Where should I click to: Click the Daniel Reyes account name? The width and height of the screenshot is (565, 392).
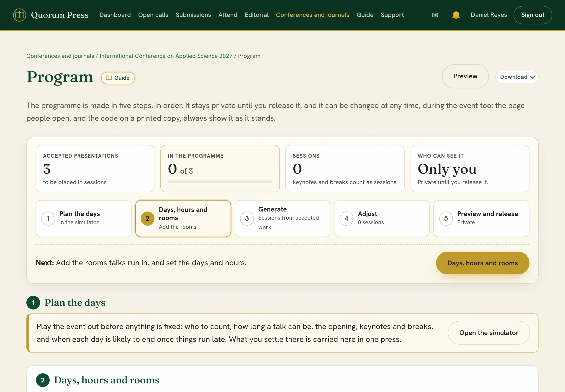click(x=489, y=15)
